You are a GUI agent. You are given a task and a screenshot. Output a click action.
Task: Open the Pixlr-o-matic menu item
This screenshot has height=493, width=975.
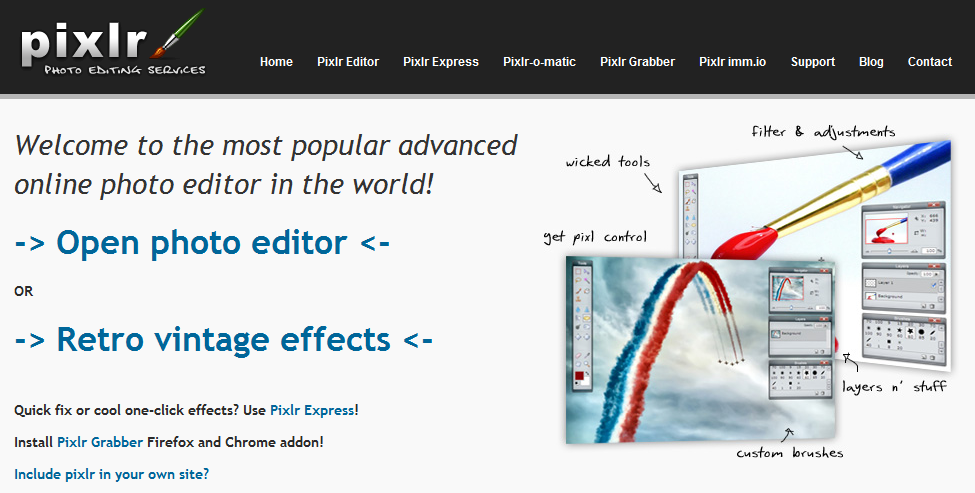pyautogui.click(x=539, y=62)
